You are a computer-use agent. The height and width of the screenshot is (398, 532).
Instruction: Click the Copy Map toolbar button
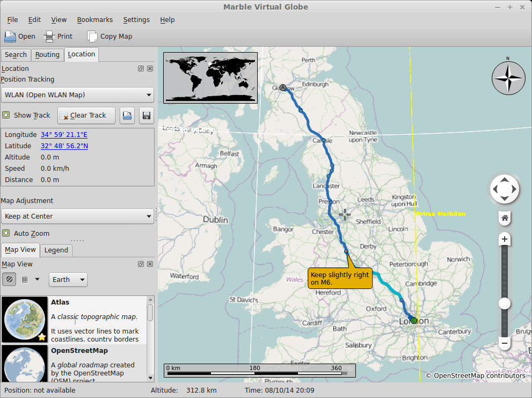pyautogui.click(x=110, y=37)
